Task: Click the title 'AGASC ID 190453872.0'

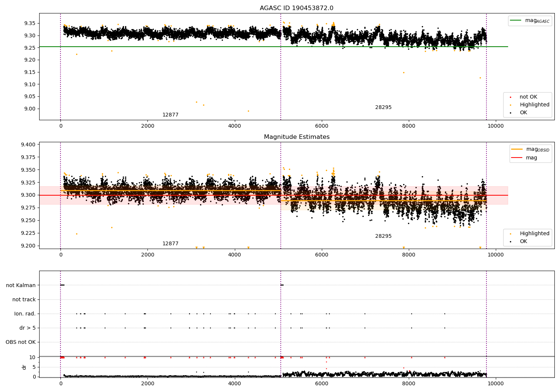Action: point(296,8)
